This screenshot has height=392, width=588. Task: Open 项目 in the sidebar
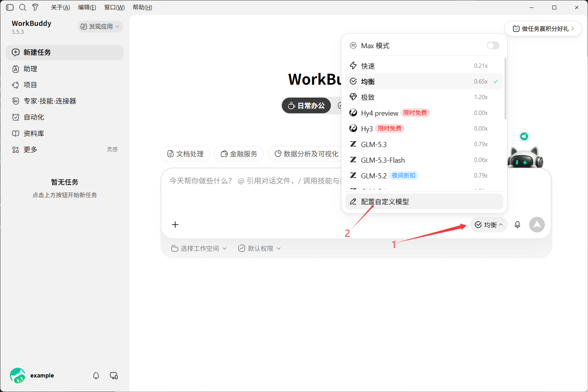(65, 85)
